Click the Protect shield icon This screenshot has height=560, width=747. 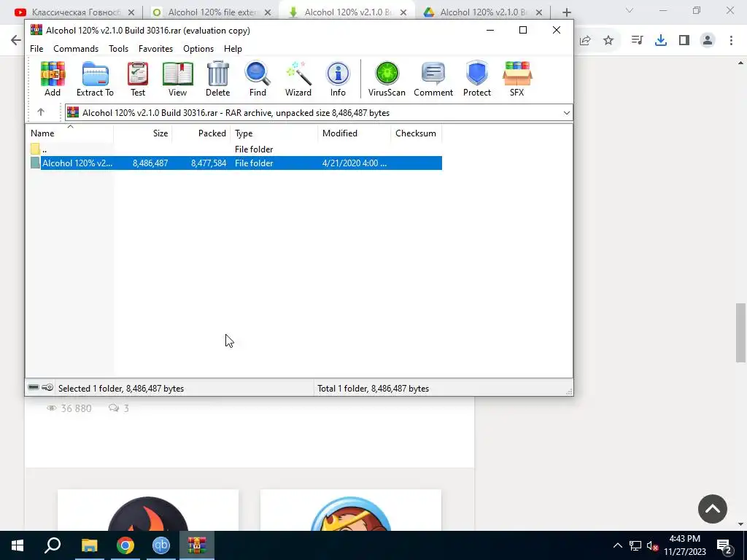(477, 79)
